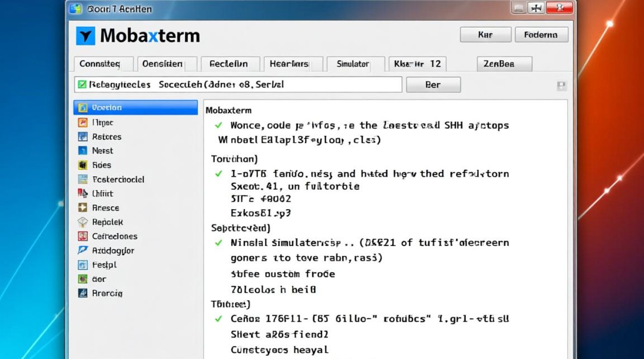
Task: Select the highlighted Voection sidebar item
Action: pos(135,108)
